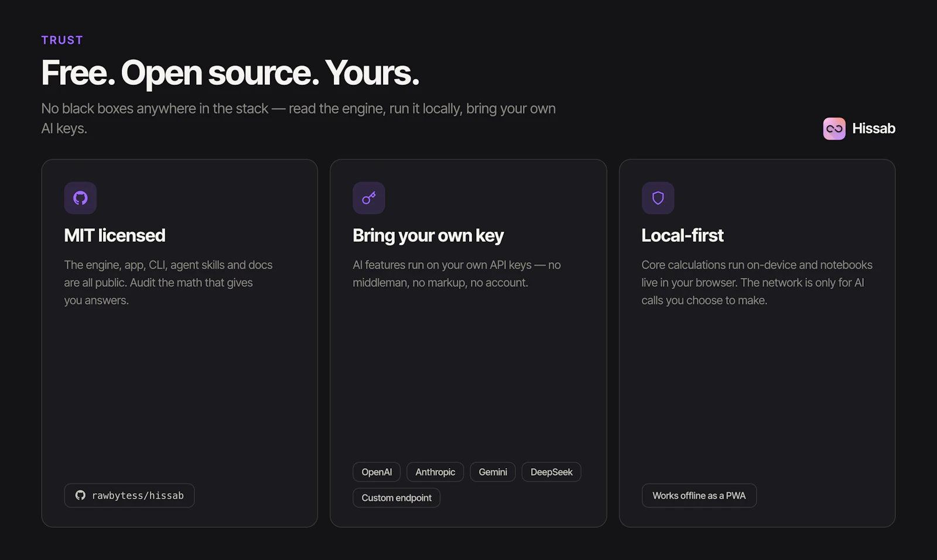The image size is (937, 560).
Task: Click the MIT licensed heading
Action: click(x=115, y=235)
